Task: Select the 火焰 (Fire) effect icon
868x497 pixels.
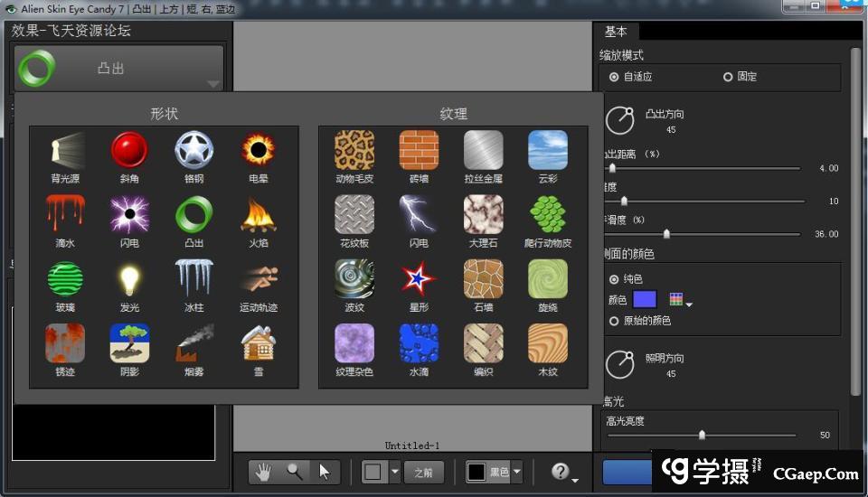Action: 258,215
